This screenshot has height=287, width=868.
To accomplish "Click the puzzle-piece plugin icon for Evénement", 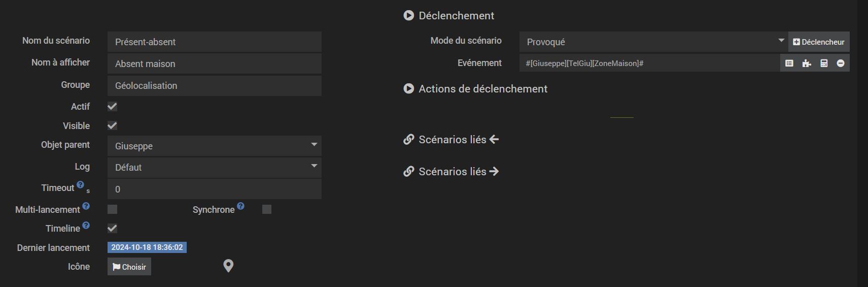I will click(x=807, y=63).
